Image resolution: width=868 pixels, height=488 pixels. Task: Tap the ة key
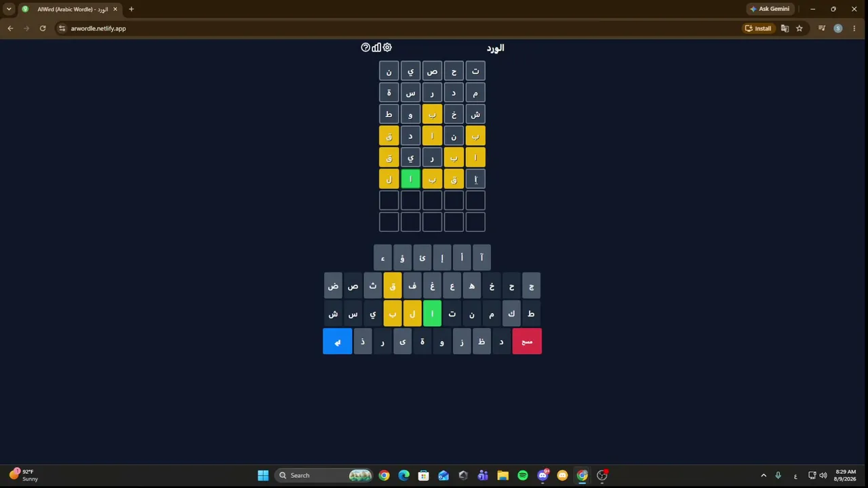[422, 342]
